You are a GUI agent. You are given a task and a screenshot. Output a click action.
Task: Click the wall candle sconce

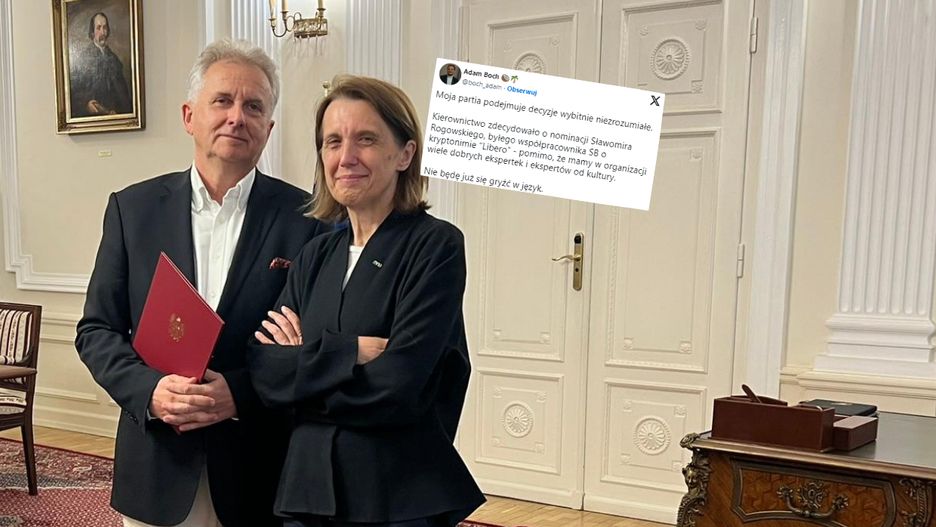click(x=298, y=19)
